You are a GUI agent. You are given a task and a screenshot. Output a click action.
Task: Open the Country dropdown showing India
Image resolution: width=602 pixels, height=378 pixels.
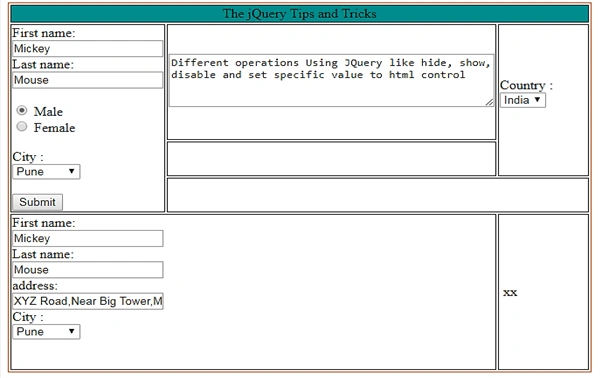pyautogui.click(x=523, y=100)
